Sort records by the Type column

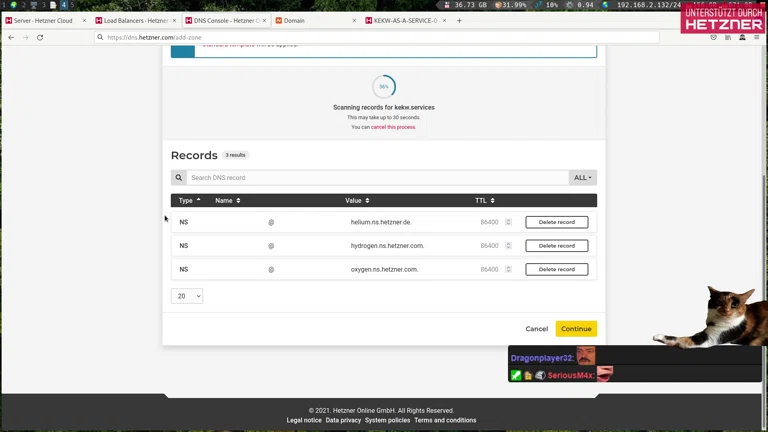(190, 200)
